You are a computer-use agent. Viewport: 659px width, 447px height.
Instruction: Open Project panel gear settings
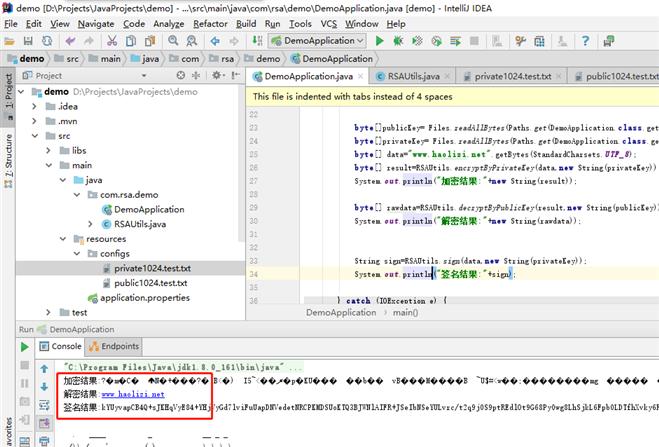pos(216,75)
